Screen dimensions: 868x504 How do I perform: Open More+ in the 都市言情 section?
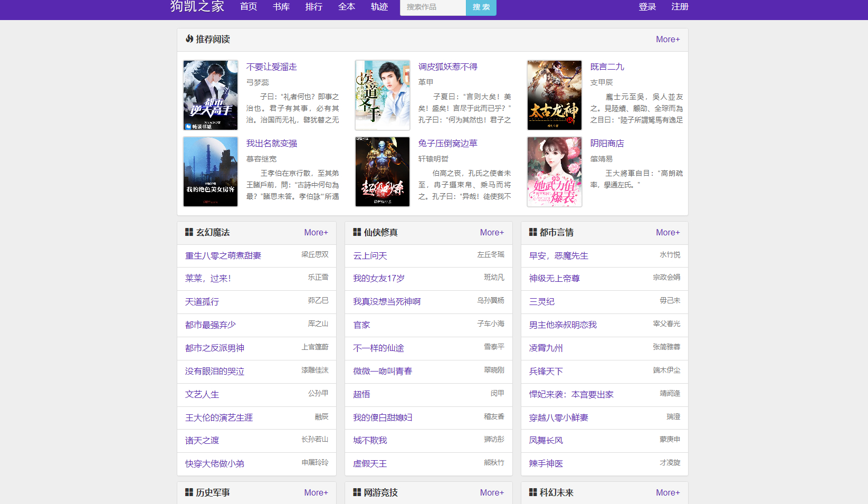coord(668,233)
